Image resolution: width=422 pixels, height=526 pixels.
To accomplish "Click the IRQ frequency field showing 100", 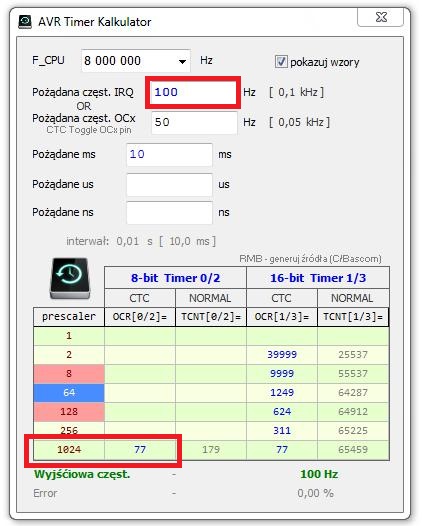I will [194, 92].
